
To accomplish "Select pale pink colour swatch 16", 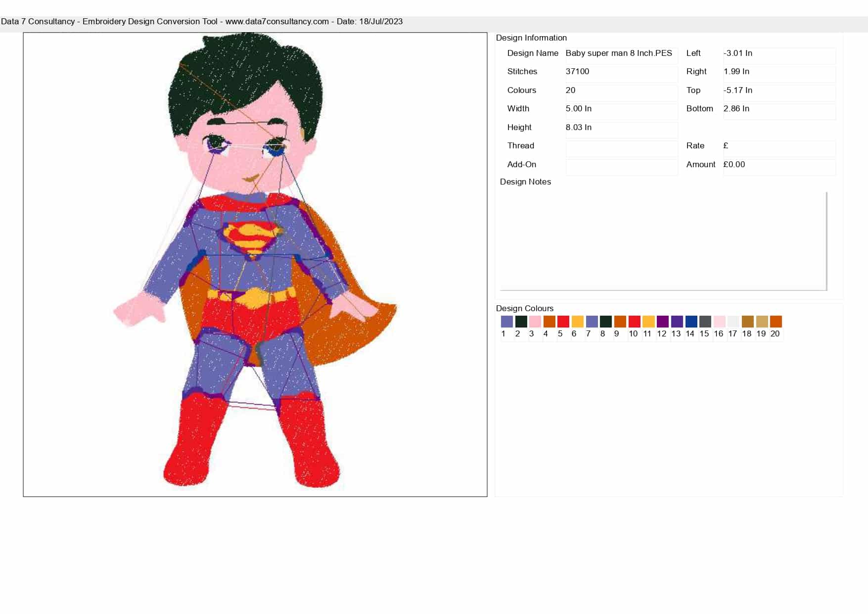I will pos(720,322).
